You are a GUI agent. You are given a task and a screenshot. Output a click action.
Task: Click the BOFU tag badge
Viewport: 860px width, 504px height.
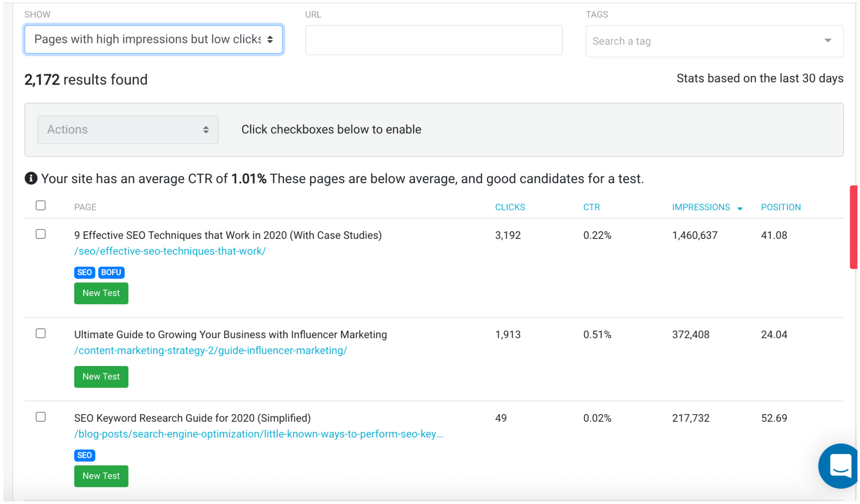(x=111, y=272)
